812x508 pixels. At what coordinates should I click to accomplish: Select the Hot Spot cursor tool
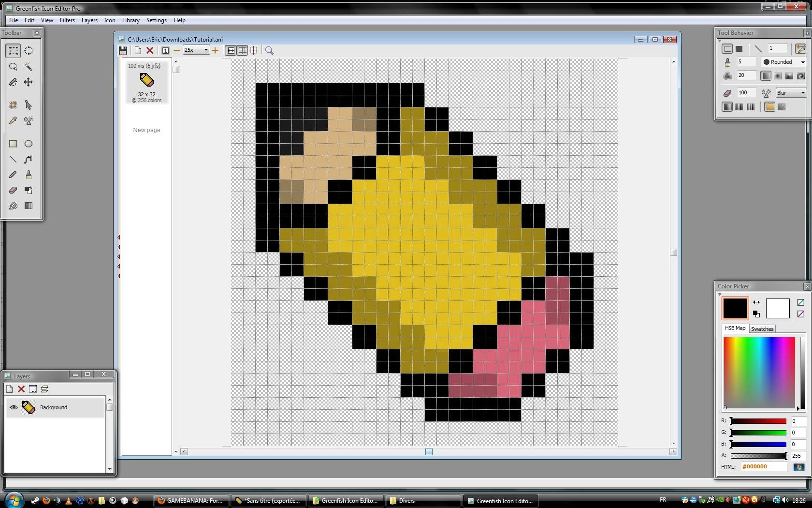pyautogui.click(x=29, y=105)
